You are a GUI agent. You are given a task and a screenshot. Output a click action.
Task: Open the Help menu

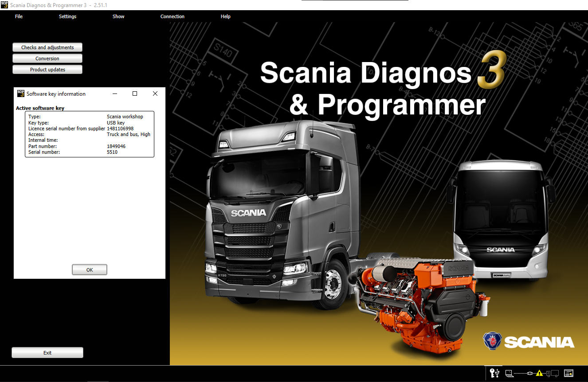tap(226, 16)
